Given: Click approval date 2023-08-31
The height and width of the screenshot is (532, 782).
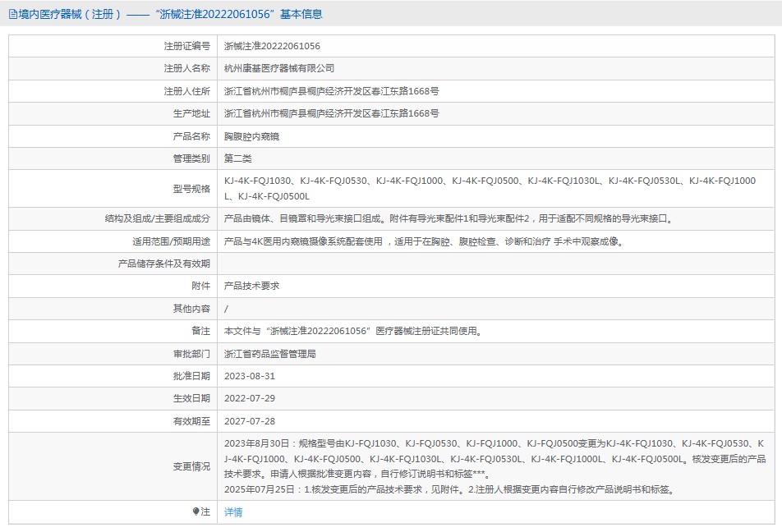Looking at the screenshot, I should [x=250, y=376].
